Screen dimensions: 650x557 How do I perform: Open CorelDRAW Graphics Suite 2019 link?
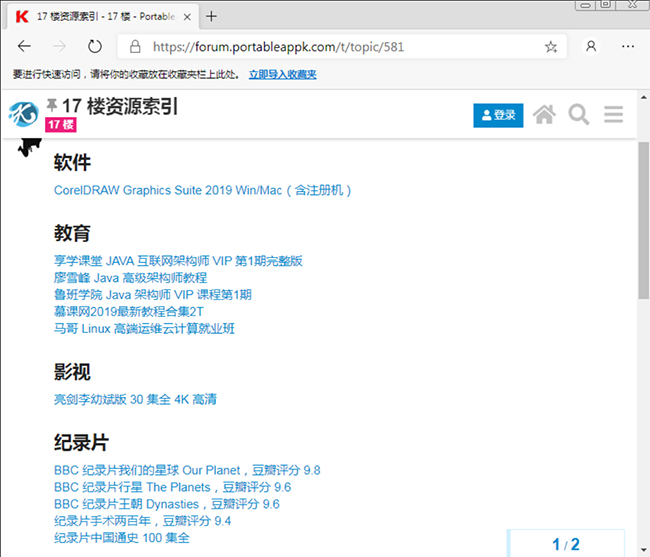[203, 191]
